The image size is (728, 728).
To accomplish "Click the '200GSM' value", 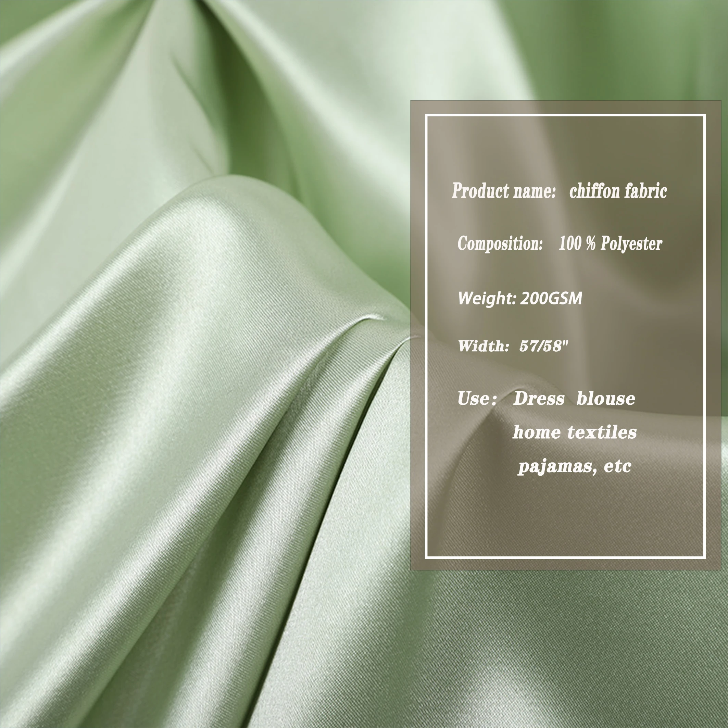I will (x=551, y=299).
